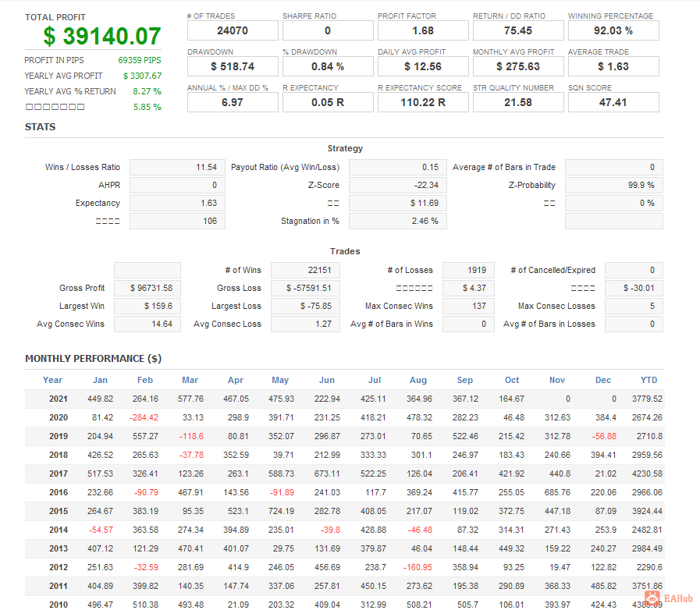This screenshot has width=700, height=610.
Task: Click the % Drawdown value 0.84 %
Action: [328, 66]
